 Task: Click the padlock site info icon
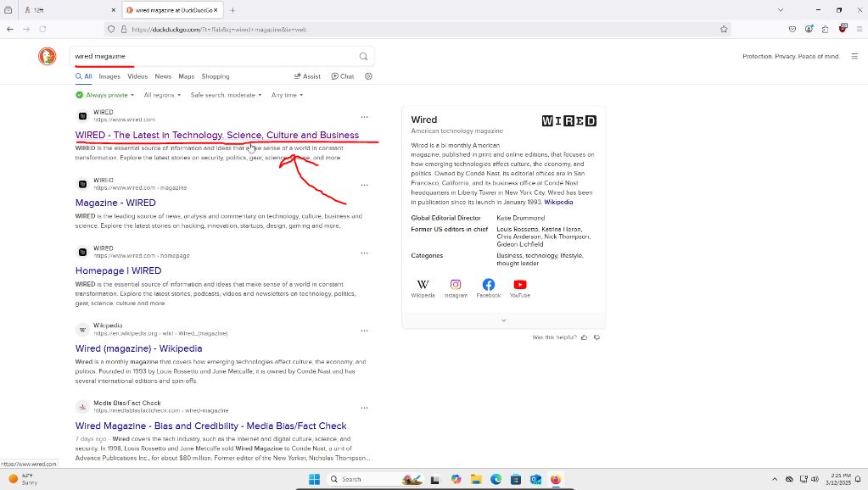pos(123,30)
